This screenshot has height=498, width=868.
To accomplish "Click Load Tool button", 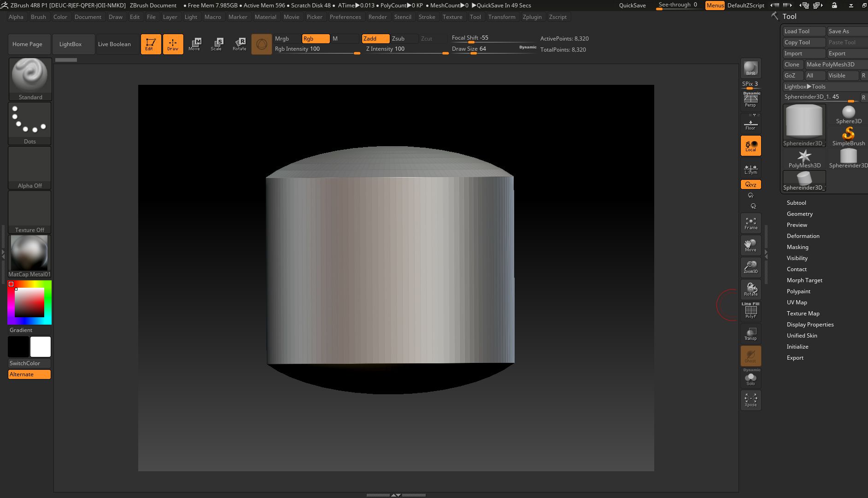I will coord(804,31).
